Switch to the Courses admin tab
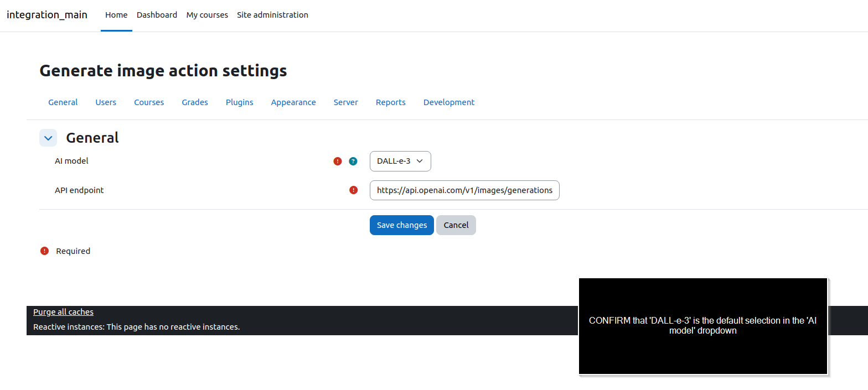Viewport: 868px width, 390px height. [149, 102]
